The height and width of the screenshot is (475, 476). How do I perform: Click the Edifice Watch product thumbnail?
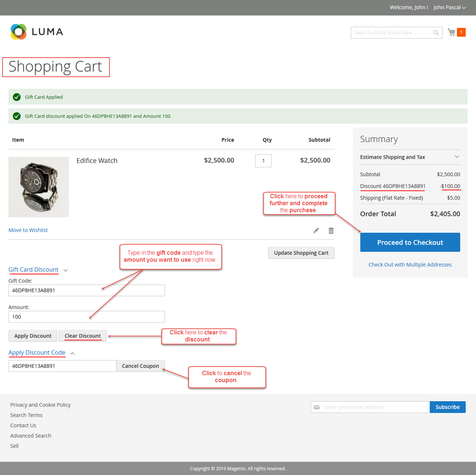tap(39, 187)
